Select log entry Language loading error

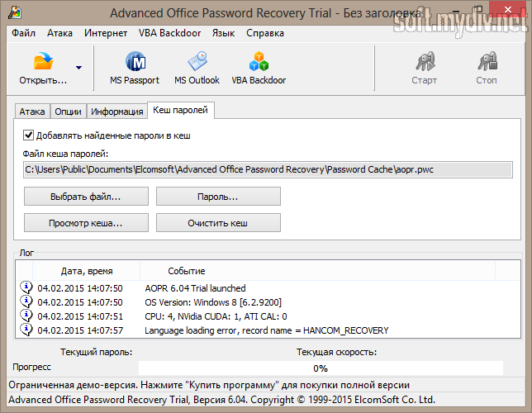click(267, 330)
